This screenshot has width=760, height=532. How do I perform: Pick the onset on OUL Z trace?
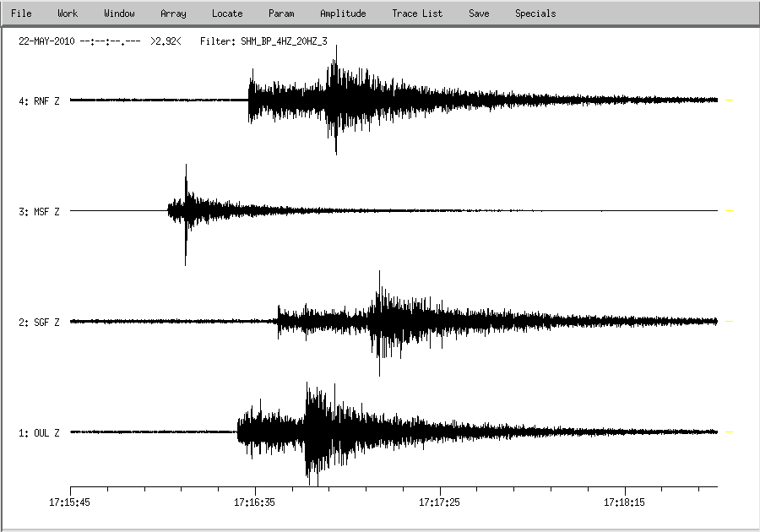click(x=238, y=432)
